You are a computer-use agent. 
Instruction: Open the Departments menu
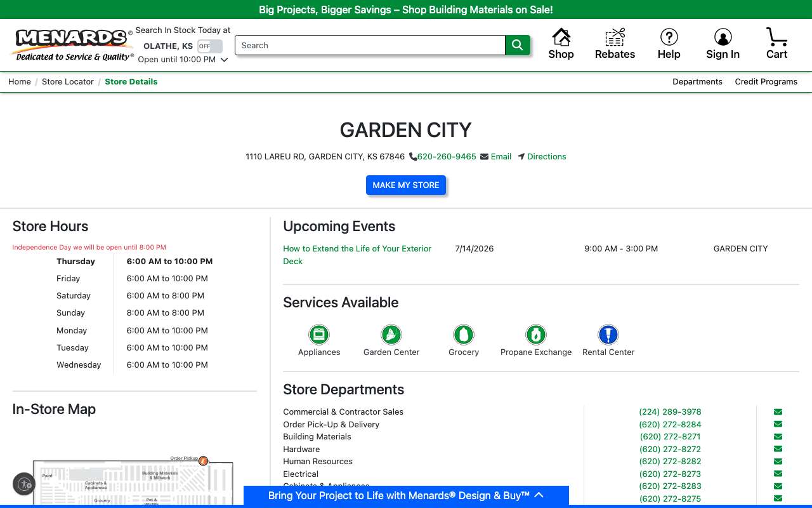click(x=697, y=82)
